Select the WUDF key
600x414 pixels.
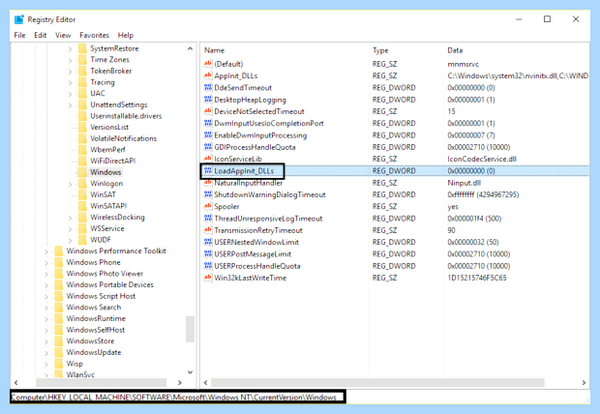click(100, 240)
